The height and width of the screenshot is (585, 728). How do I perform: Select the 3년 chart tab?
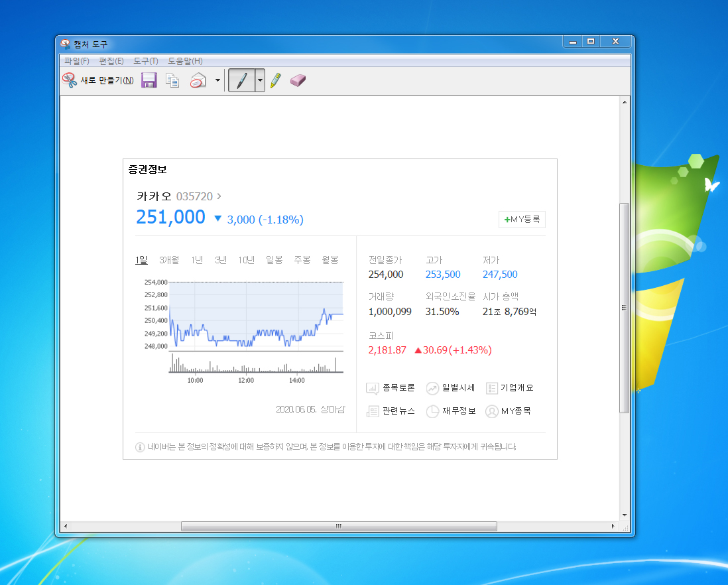click(221, 260)
